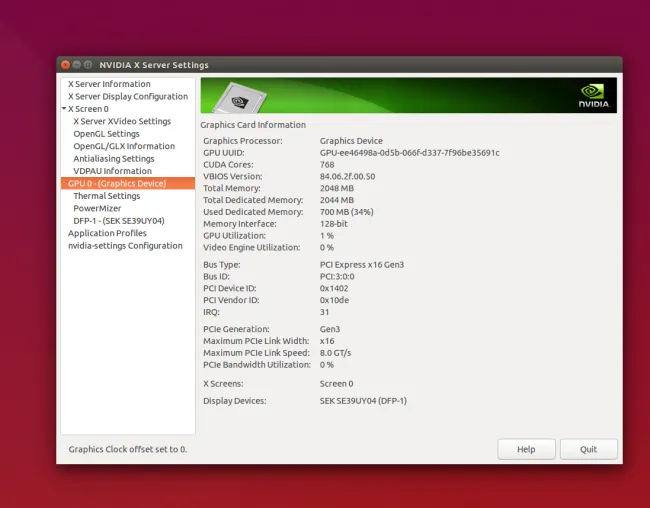Collapse the X Screen 0 tree node
Screen dimensions: 650x508
click(x=64, y=109)
